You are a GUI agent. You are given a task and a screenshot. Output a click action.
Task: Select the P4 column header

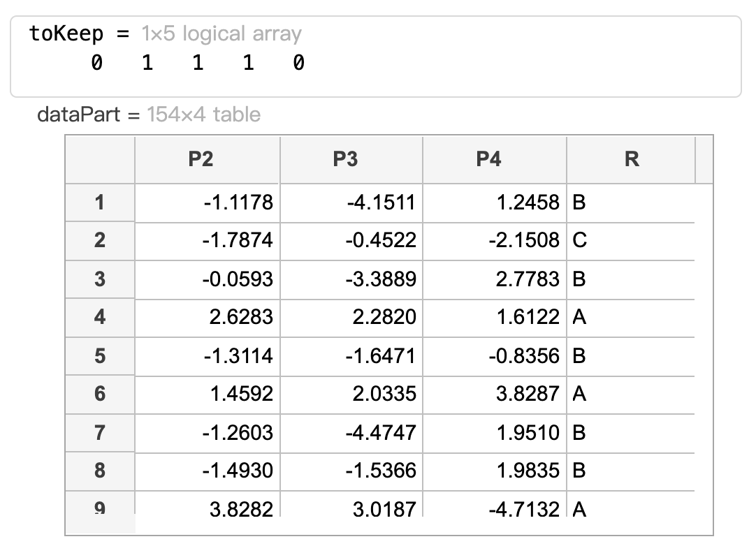point(495,159)
